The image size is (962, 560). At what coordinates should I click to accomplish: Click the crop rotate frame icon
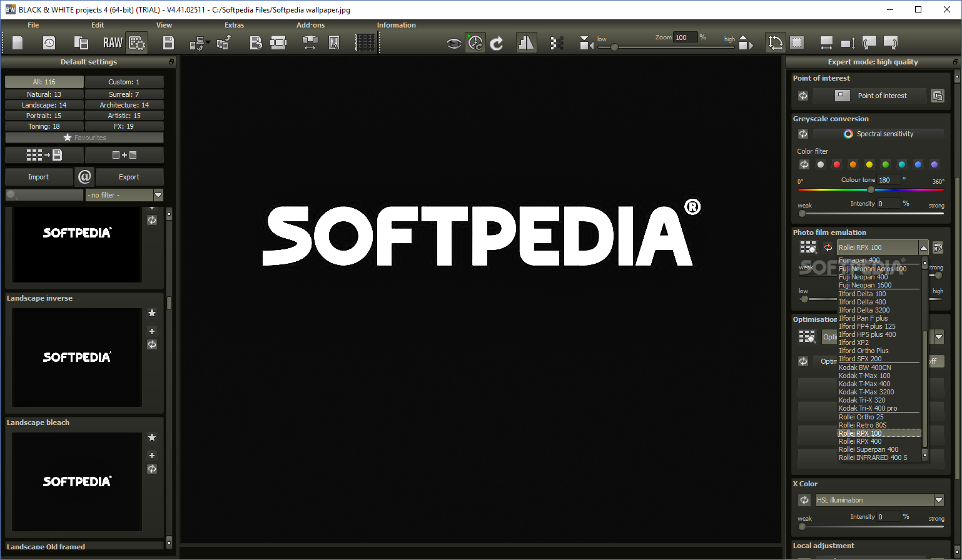[x=775, y=42]
